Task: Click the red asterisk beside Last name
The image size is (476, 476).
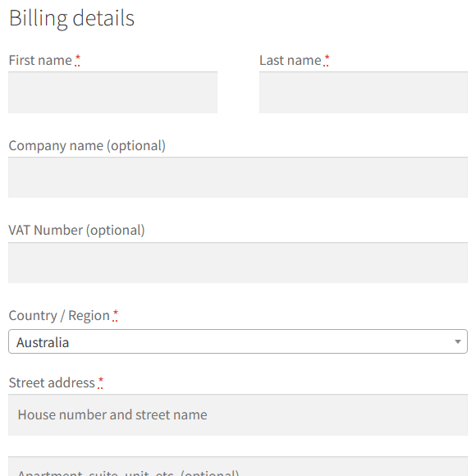Action: point(327,60)
